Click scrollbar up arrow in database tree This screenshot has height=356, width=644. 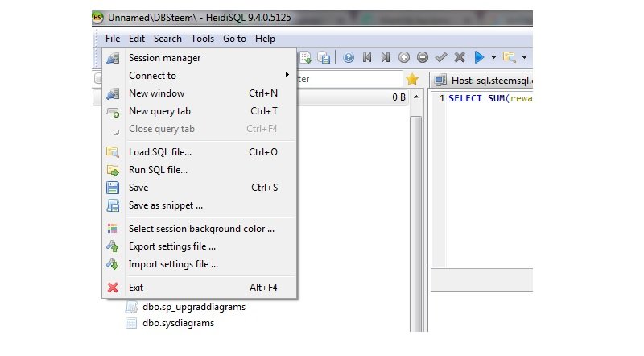[x=416, y=97]
